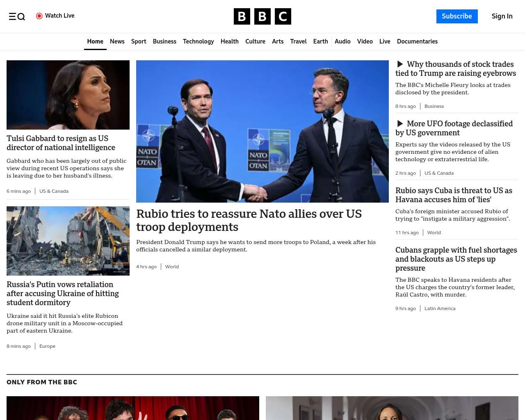The image size is (525, 420).
Task: Open Putin vows retaliation headline
Action: [x=63, y=293]
